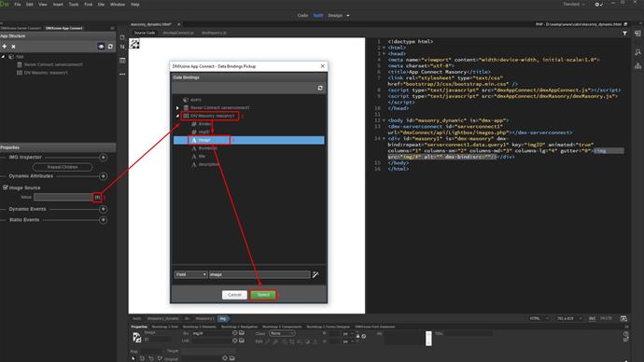Select the $index binding

[202, 124]
